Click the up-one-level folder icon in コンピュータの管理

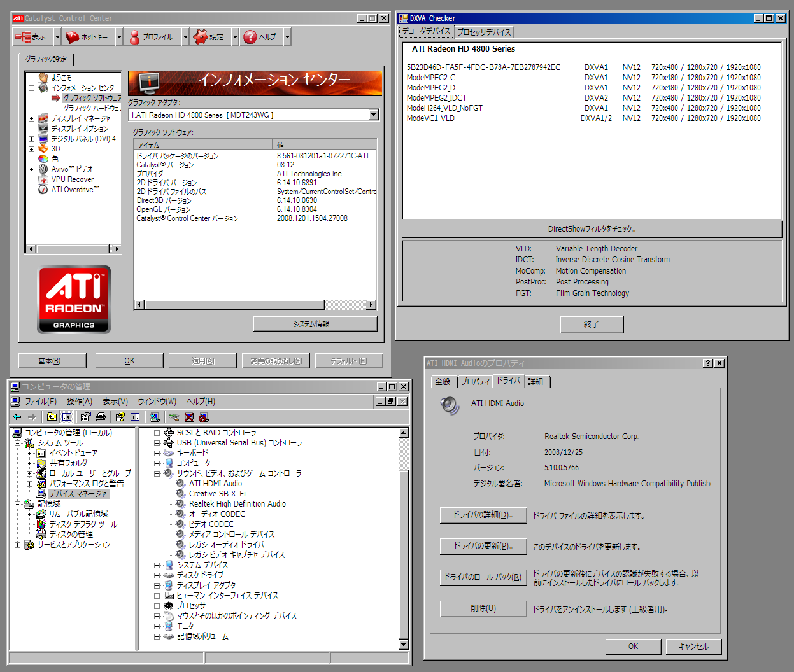tap(52, 417)
